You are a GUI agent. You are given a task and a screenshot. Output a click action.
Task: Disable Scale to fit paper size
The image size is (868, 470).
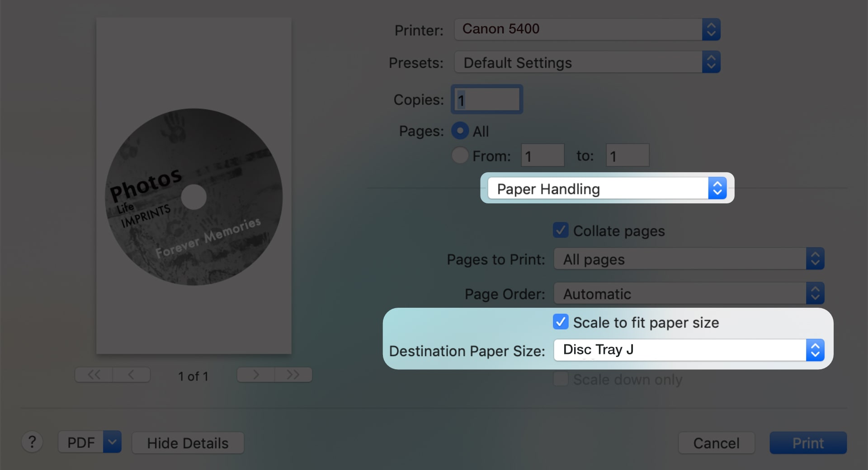coord(561,322)
